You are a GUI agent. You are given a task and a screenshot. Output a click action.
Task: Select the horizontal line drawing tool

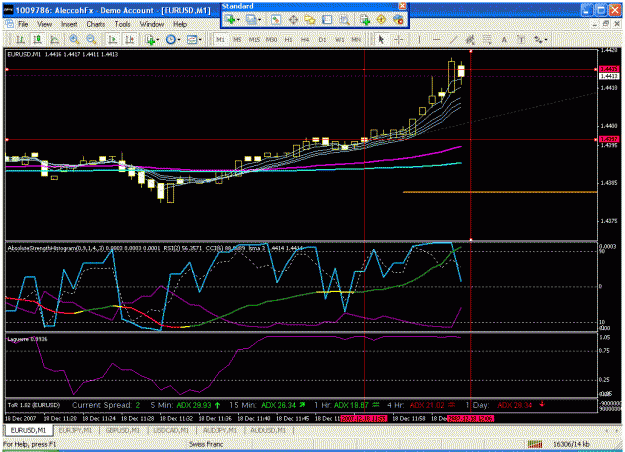[x=436, y=39]
